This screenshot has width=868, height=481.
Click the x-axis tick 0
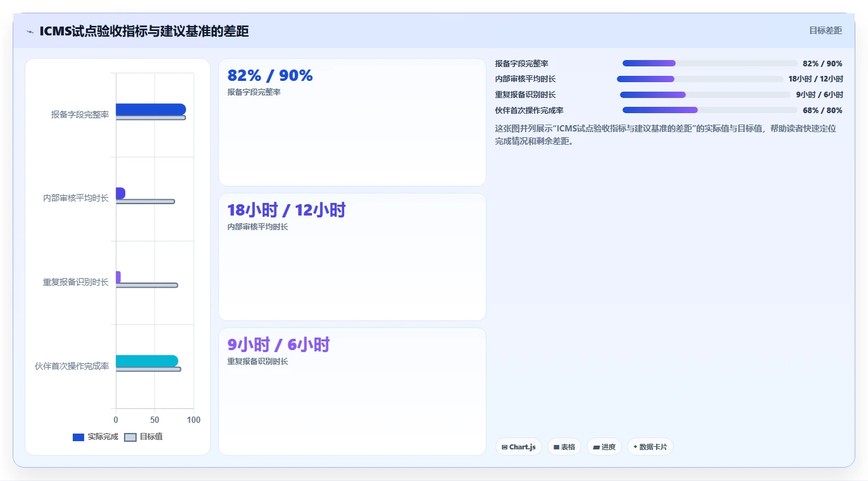(x=116, y=420)
